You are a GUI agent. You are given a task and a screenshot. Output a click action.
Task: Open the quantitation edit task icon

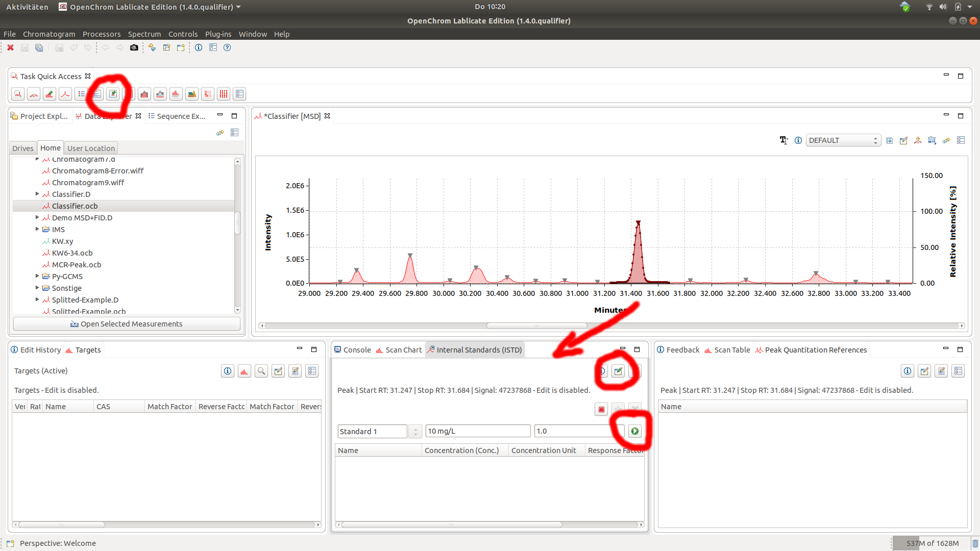pos(113,94)
